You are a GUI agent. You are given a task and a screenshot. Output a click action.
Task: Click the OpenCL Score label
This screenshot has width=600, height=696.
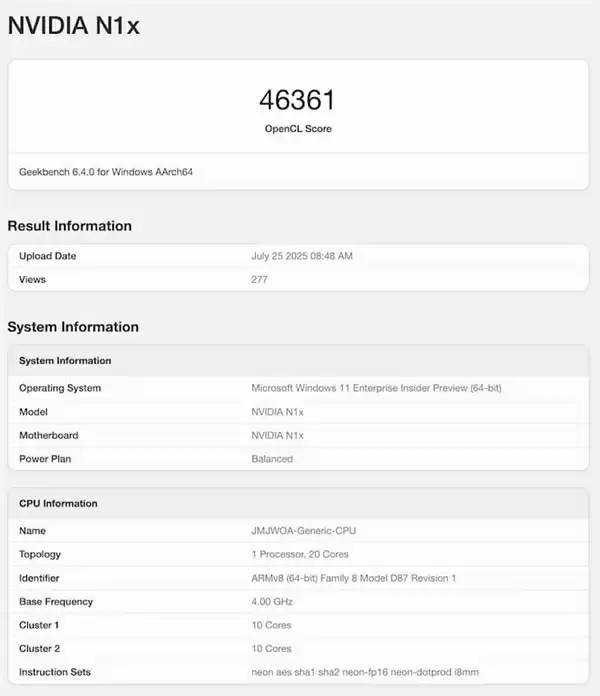tap(298, 129)
